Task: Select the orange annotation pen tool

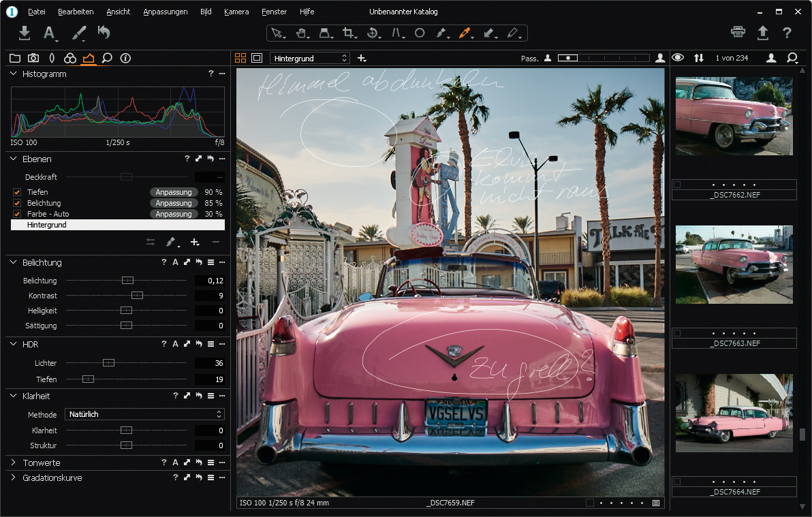Action: [x=465, y=33]
